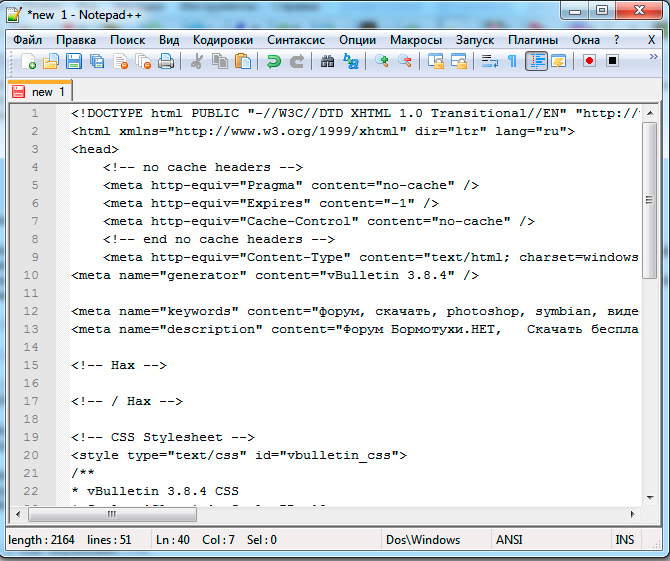Switch to the "new 1" document tab
This screenshot has width=670, height=561.
(x=39, y=91)
